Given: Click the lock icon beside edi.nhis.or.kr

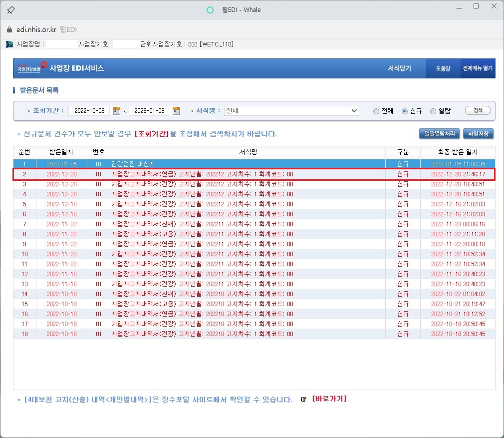Looking at the screenshot, I should point(9,29).
